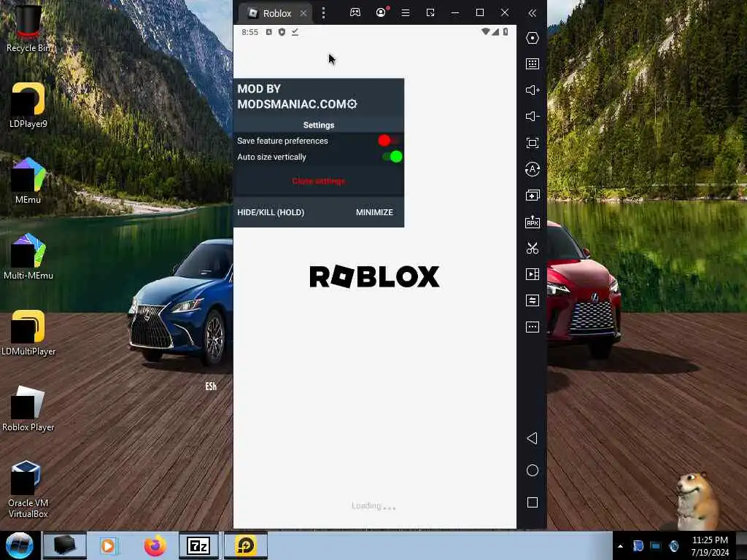Select the Roblox tab
This screenshot has height=560, width=747.
(274, 13)
